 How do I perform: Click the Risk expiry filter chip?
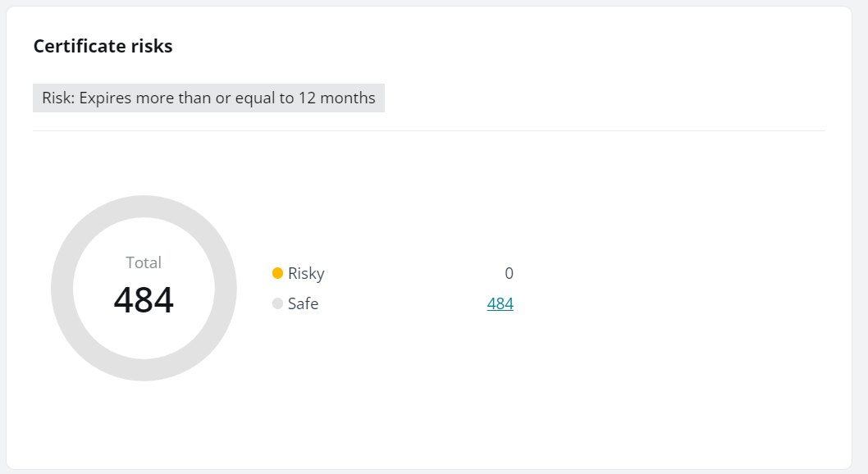coord(208,98)
